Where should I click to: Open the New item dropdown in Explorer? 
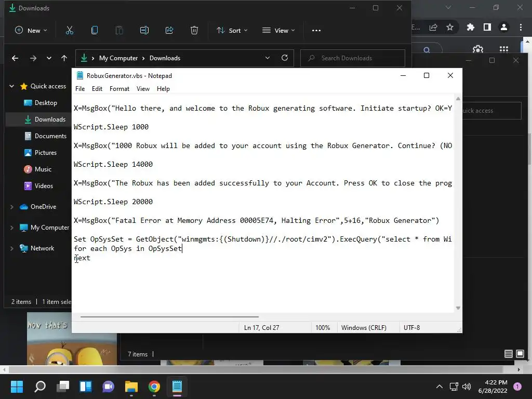click(31, 31)
